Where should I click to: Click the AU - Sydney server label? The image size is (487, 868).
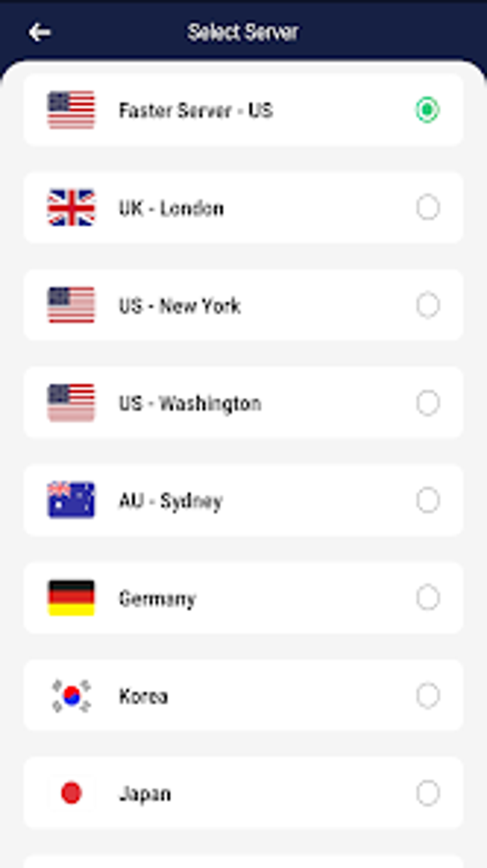[170, 501]
